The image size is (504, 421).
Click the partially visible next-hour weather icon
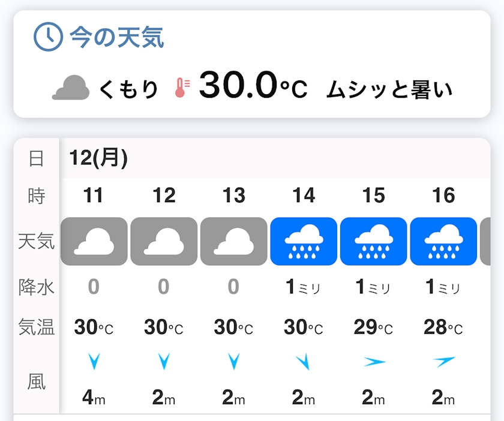point(485,241)
